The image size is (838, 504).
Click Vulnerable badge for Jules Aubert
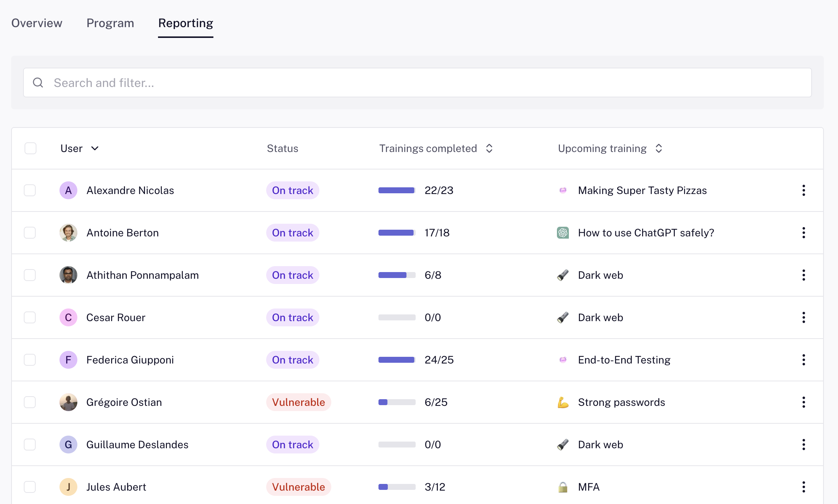(x=299, y=487)
